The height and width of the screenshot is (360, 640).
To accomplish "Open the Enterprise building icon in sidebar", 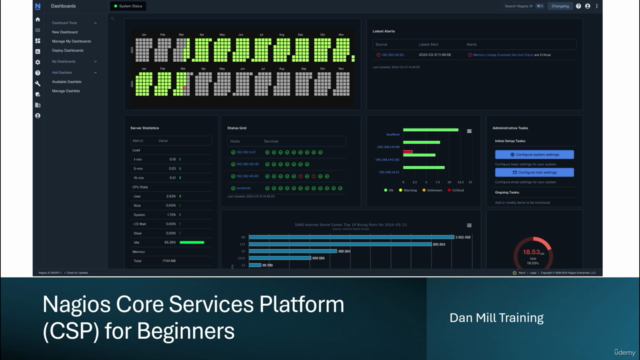I will coord(38,105).
